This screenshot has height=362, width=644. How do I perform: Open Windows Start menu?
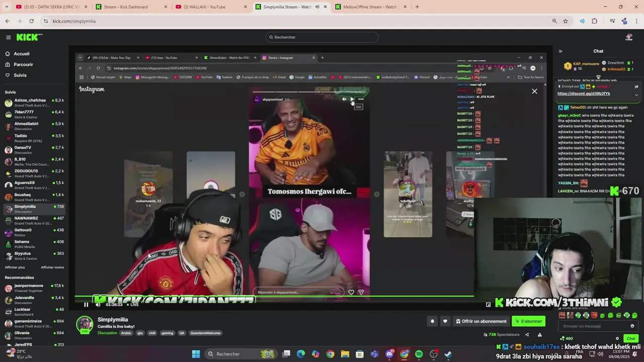[x=196, y=354]
